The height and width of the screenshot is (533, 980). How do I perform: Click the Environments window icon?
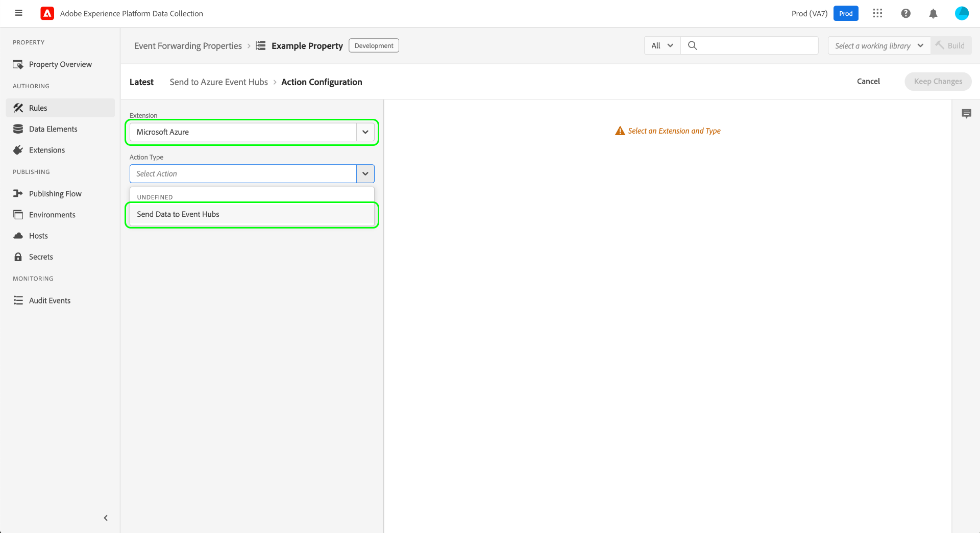coord(18,215)
